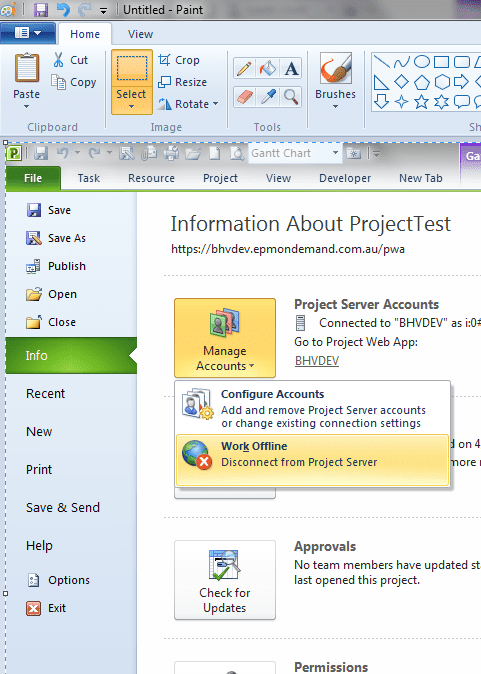Screen dimensions: 481x674
Task: Select the Pencil tool in Paint
Action: 244,68
